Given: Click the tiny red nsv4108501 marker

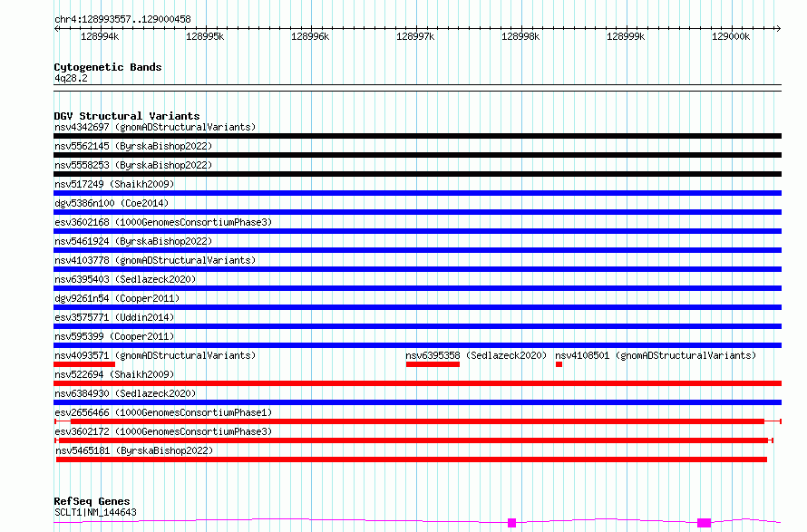Looking at the screenshot, I should 559,364.
